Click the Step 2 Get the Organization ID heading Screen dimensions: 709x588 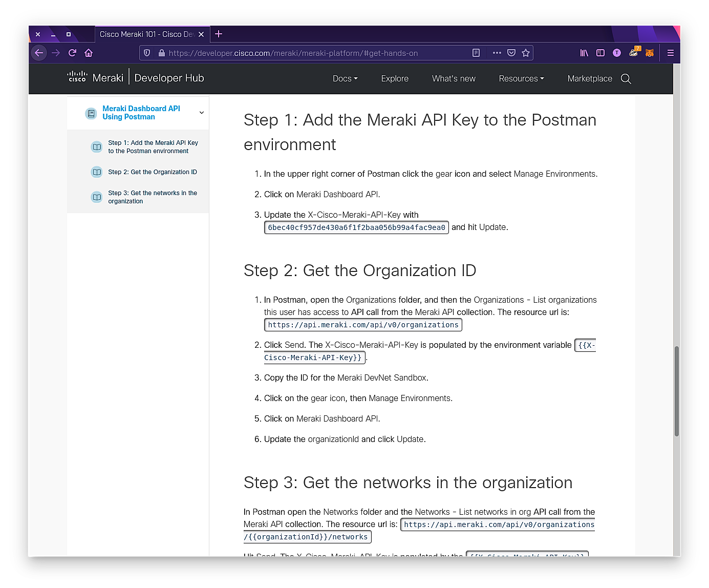pyautogui.click(x=360, y=270)
